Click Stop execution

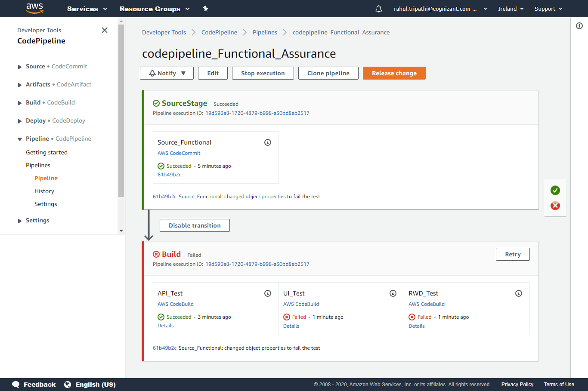coord(263,73)
